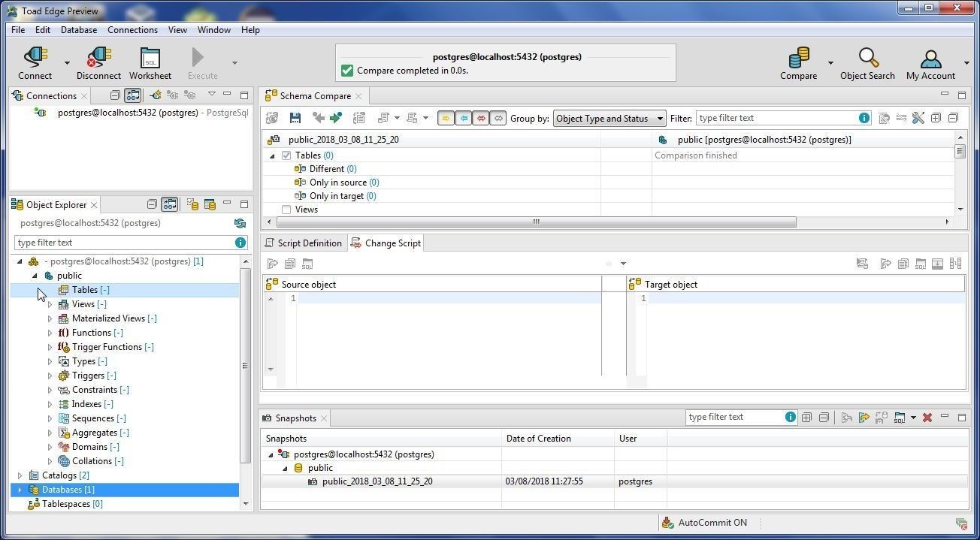Toggle the red double-arrow conflict filter
Image resolution: width=980 pixels, height=540 pixels.
tap(481, 118)
